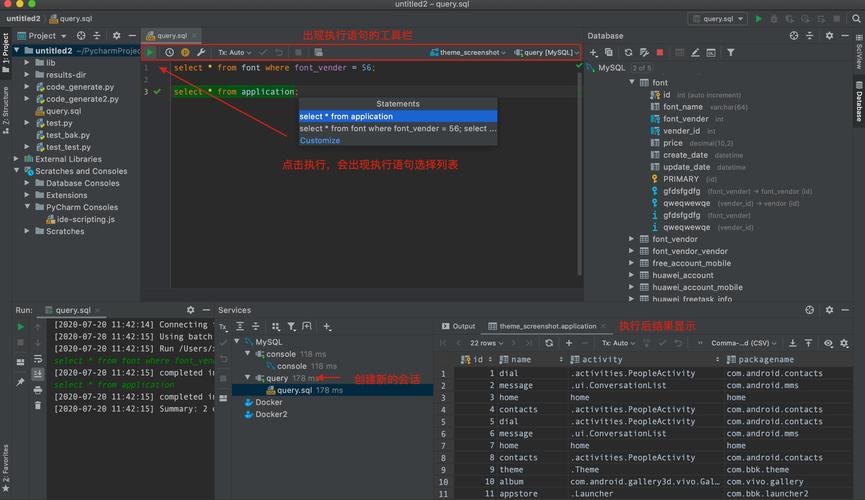Open Services panel settings gear

[829, 310]
